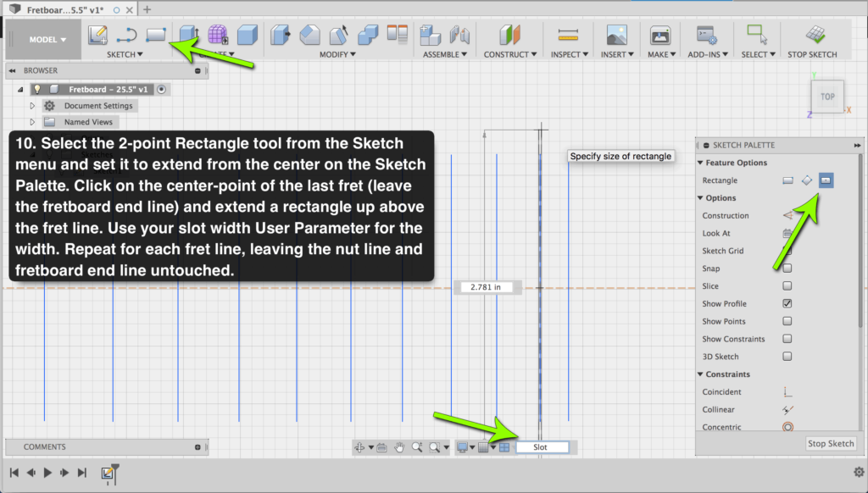Click the Insert image icon
Viewport: 868px width, 493px height.
pos(616,35)
